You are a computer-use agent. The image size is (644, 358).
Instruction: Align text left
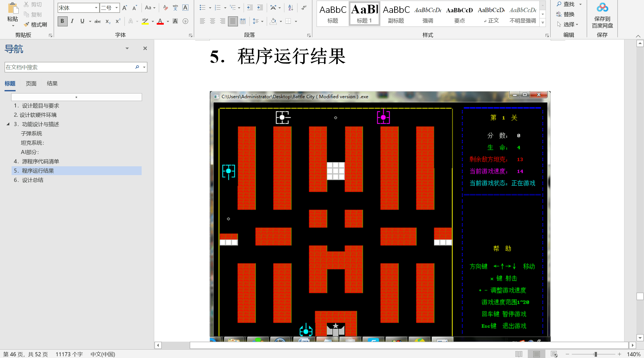click(202, 21)
